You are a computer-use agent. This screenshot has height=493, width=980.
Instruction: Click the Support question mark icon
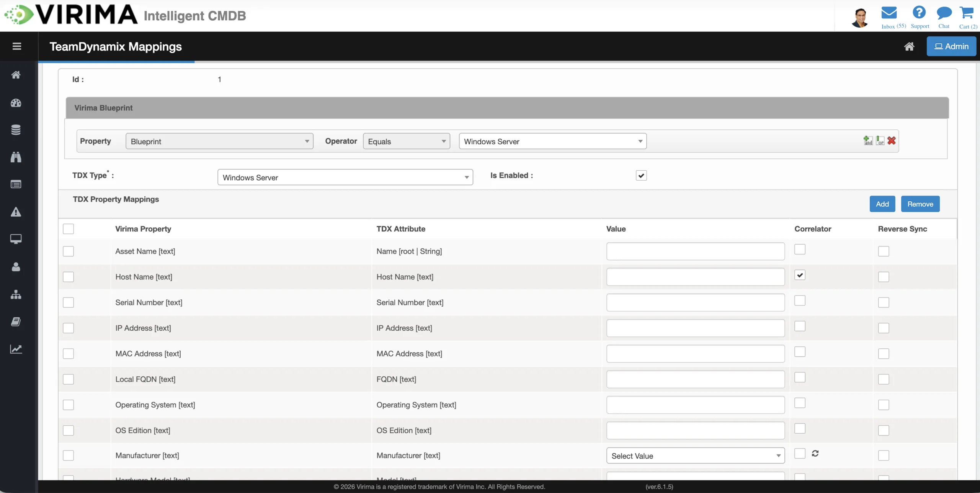tap(919, 12)
